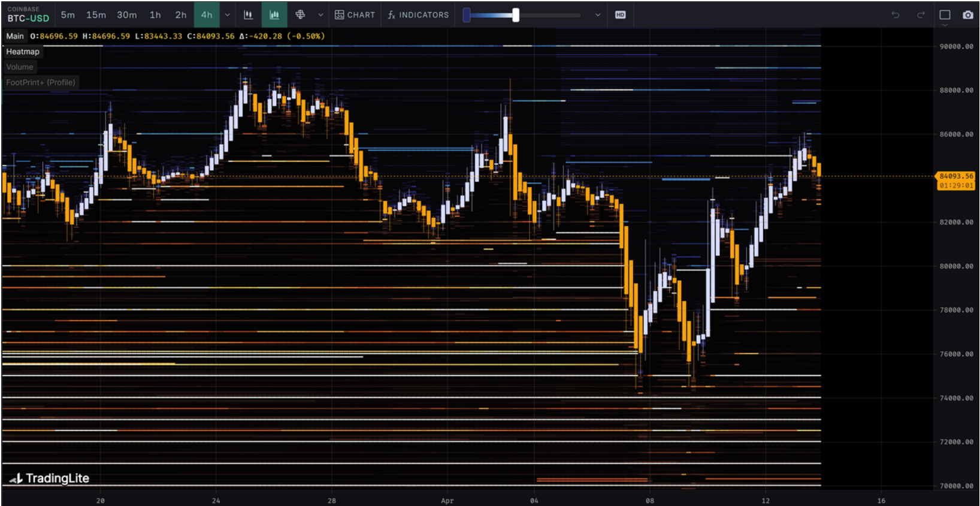The image size is (980, 506).
Task: Toggle the HD rendering mode
Action: [x=620, y=15]
